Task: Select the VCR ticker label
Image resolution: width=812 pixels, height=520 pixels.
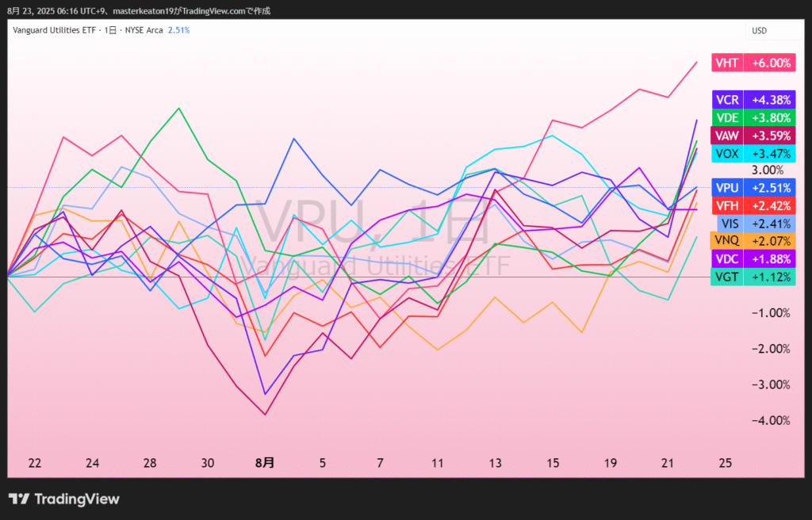Action: [727, 99]
